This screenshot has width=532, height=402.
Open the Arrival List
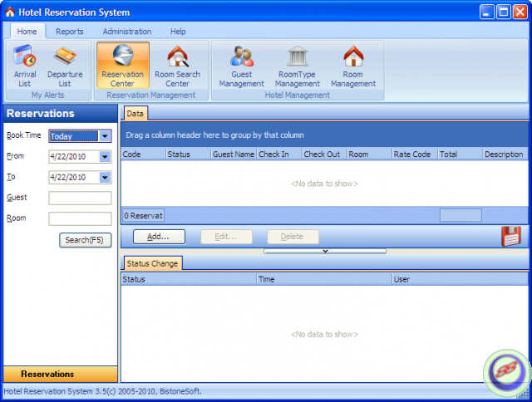pos(25,66)
